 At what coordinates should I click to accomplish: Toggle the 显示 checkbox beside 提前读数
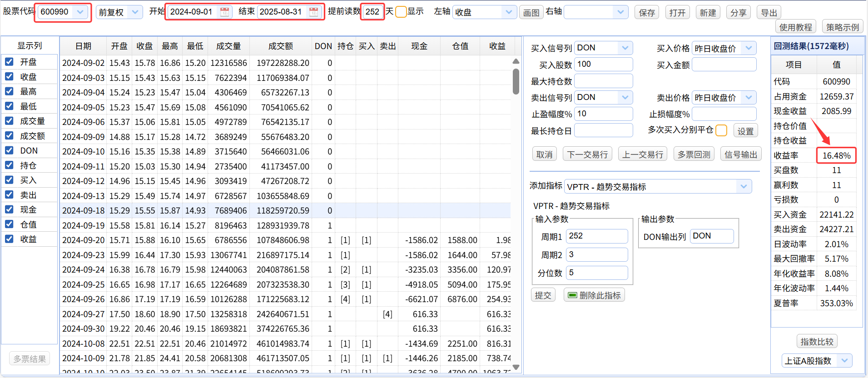[x=401, y=12]
